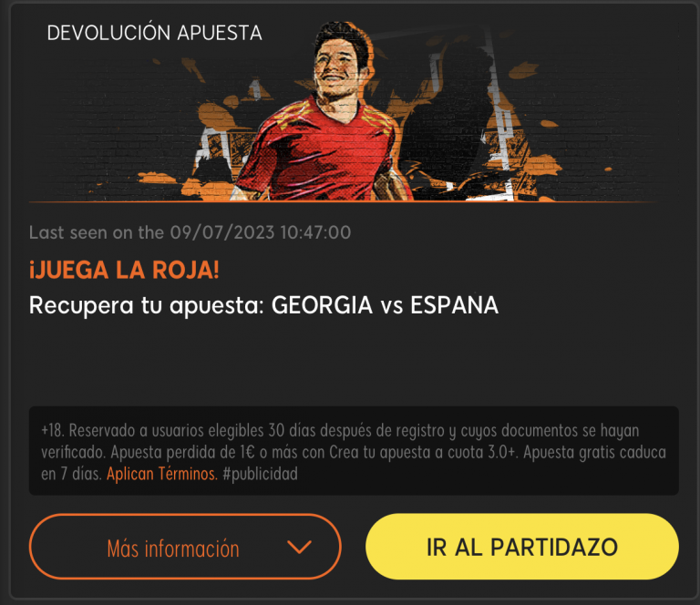Open the Recupera tu apuesta promo title
This screenshot has width=700, height=605.
[263, 305]
